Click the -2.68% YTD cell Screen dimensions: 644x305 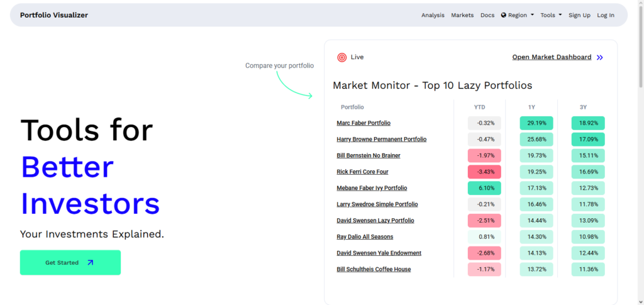484,253
